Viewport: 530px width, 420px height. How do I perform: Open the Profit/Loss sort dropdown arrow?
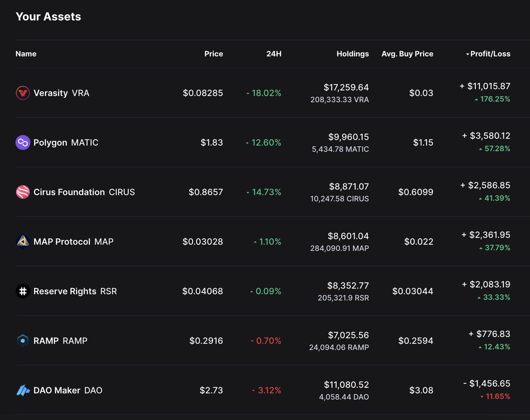tap(467, 54)
